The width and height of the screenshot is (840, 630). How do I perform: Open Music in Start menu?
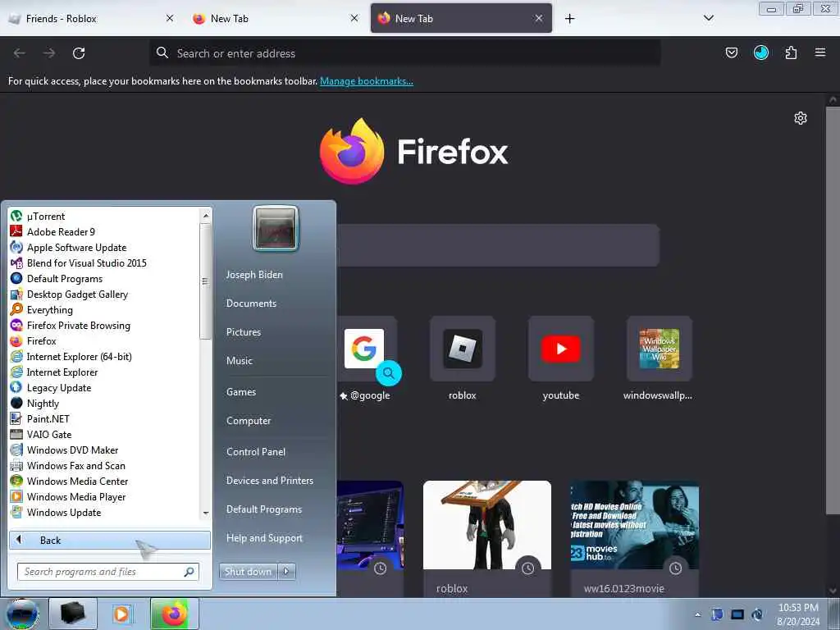(x=239, y=361)
